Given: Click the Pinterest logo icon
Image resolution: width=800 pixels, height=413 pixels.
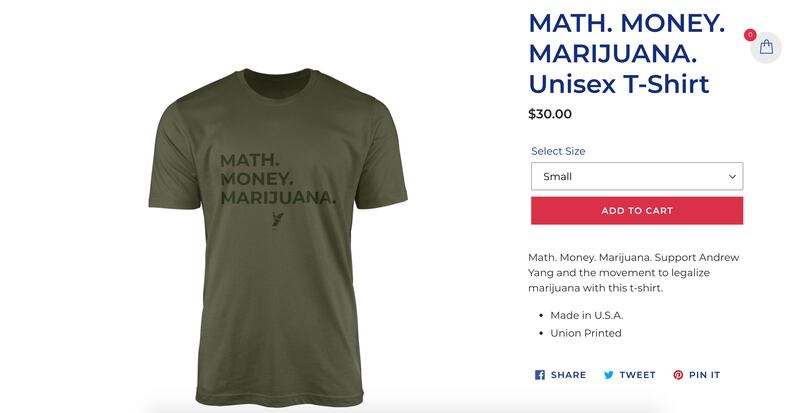Looking at the screenshot, I should (x=678, y=375).
